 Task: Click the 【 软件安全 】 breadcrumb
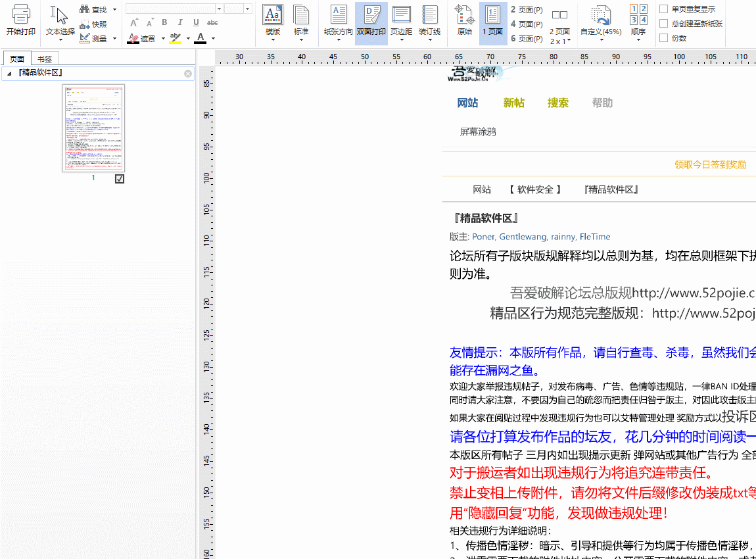(x=534, y=189)
